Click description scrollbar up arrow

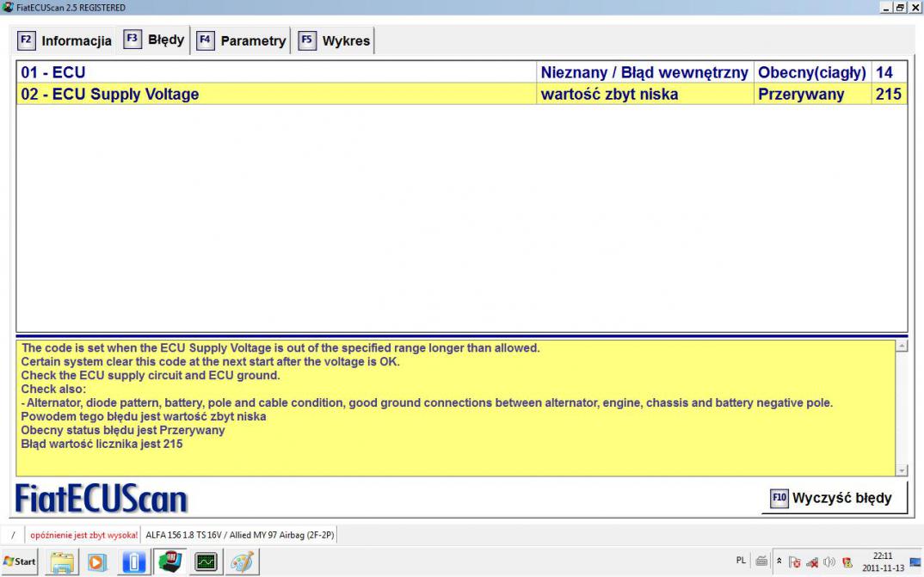902,347
